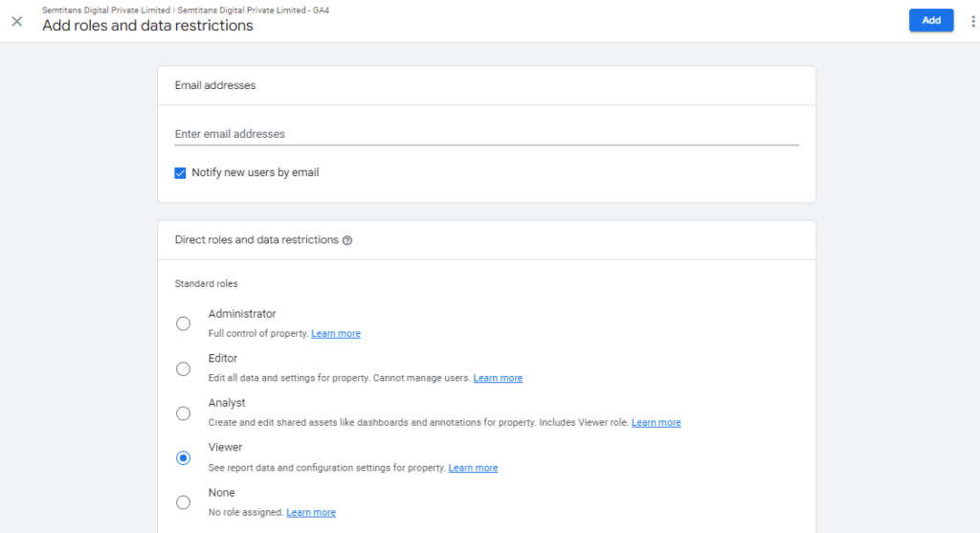Focus the Enter email addresses field
The image size is (980, 533).
pos(487,134)
